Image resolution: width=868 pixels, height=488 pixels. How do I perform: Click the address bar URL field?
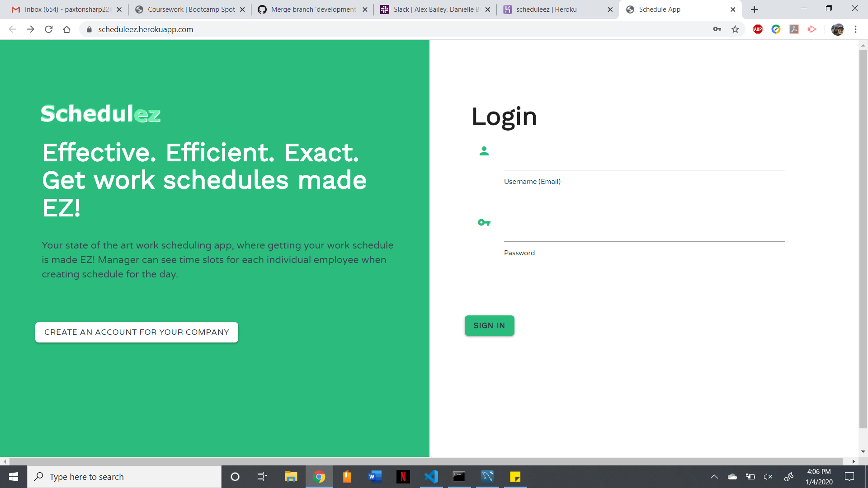(x=146, y=29)
